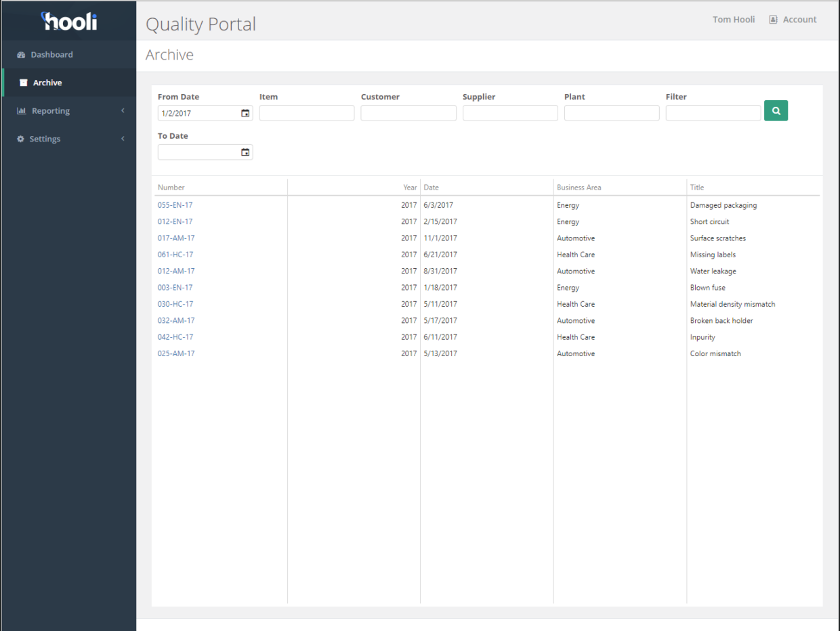The height and width of the screenshot is (631, 840).
Task: Click the Archive box icon in sidebar
Action: (24, 83)
